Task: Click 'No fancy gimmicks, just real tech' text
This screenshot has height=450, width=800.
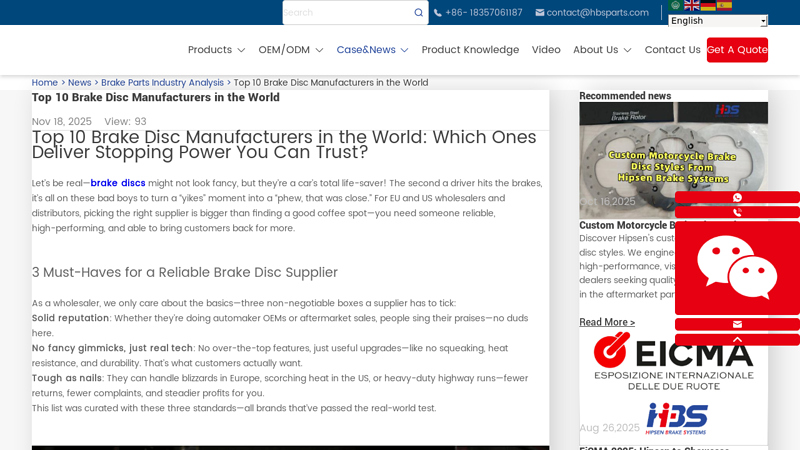Action: point(112,348)
